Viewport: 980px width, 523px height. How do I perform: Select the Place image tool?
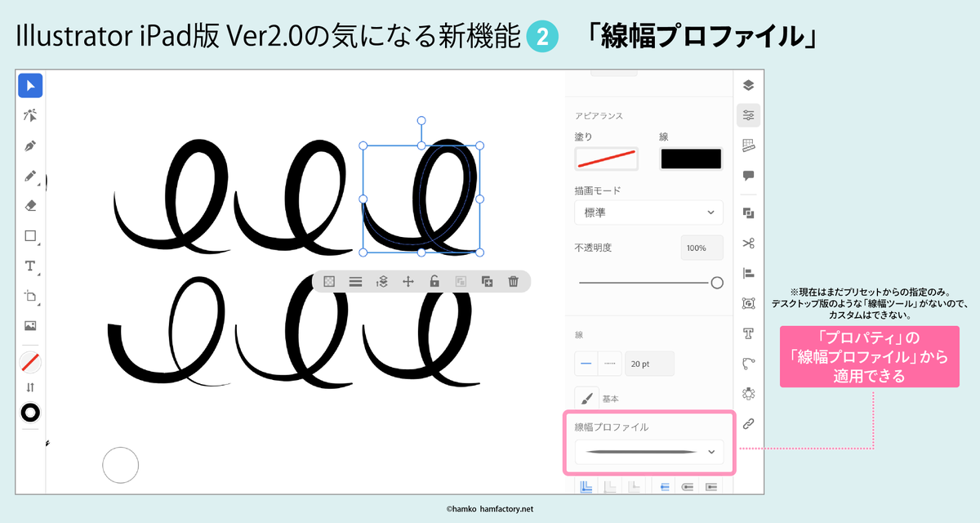(x=30, y=325)
